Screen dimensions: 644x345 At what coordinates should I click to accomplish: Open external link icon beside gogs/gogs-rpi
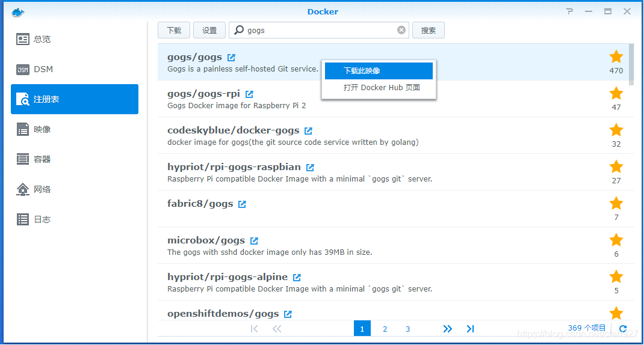[x=249, y=94]
